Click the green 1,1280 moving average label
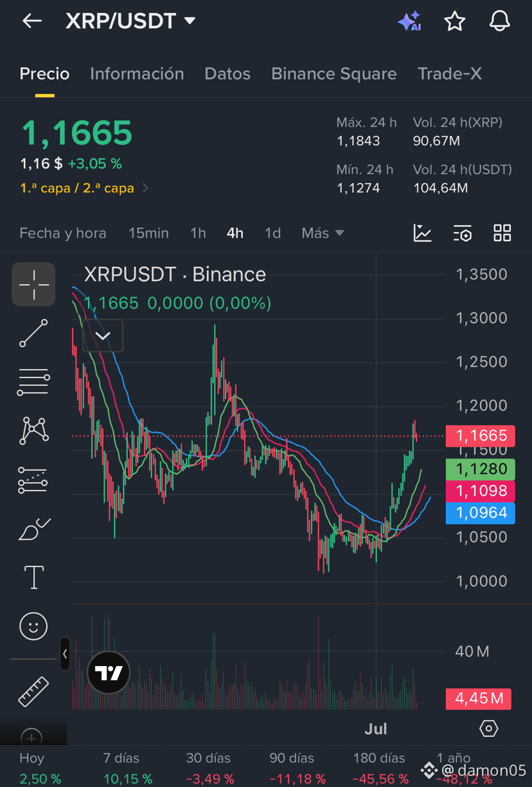 point(481,469)
